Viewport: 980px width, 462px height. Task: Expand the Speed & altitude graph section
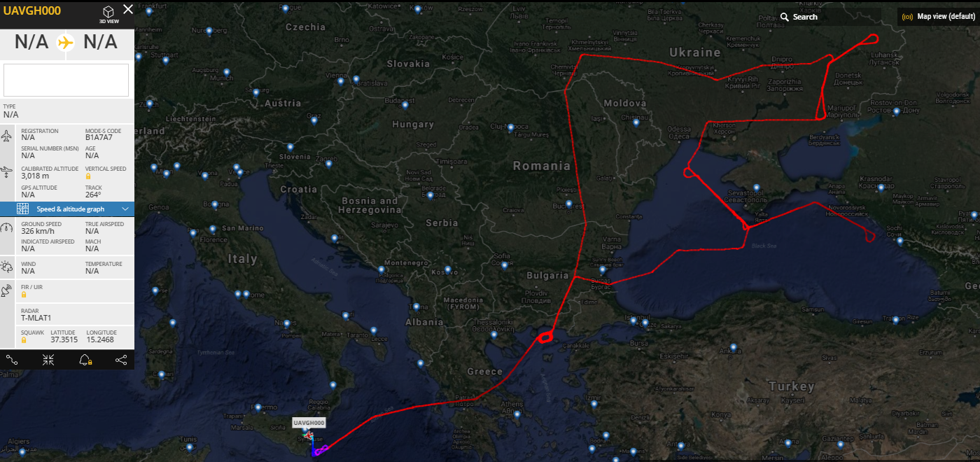pyautogui.click(x=67, y=209)
